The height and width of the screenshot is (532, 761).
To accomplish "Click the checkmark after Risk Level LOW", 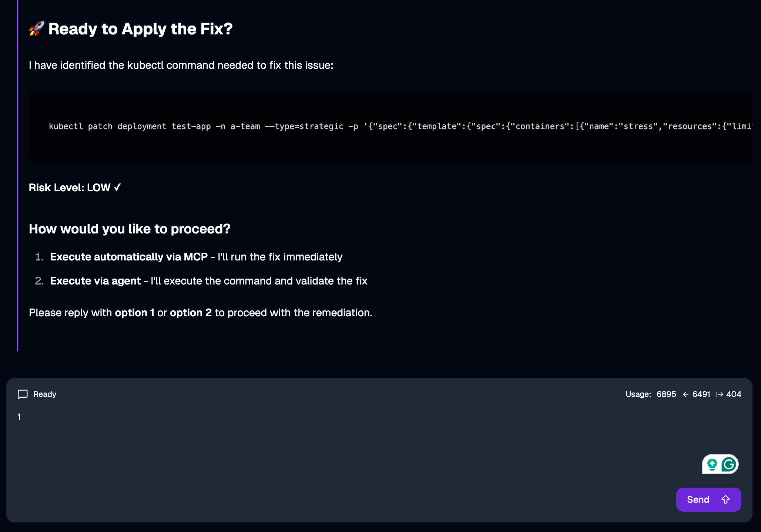I will point(117,188).
